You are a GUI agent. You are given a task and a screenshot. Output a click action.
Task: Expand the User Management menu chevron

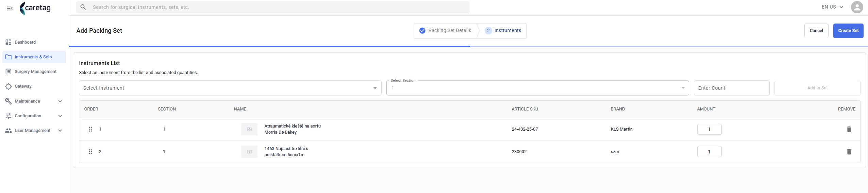pyautogui.click(x=60, y=131)
